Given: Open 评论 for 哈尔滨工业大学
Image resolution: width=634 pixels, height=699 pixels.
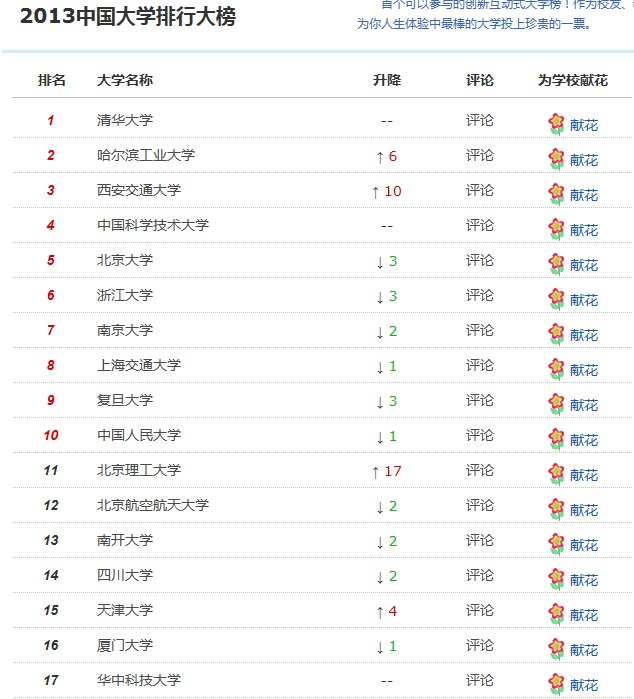Looking at the screenshot, I should [x=480, y=155].
